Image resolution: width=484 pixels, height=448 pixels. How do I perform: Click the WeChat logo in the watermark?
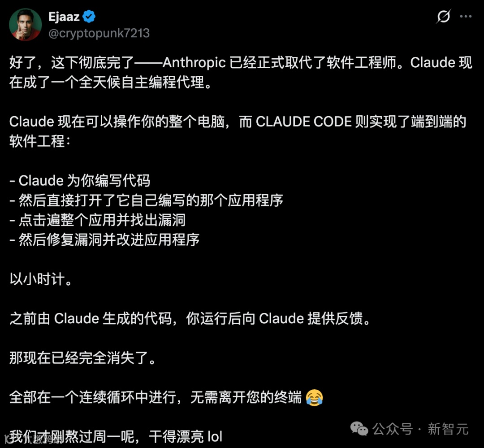(359, 429)
